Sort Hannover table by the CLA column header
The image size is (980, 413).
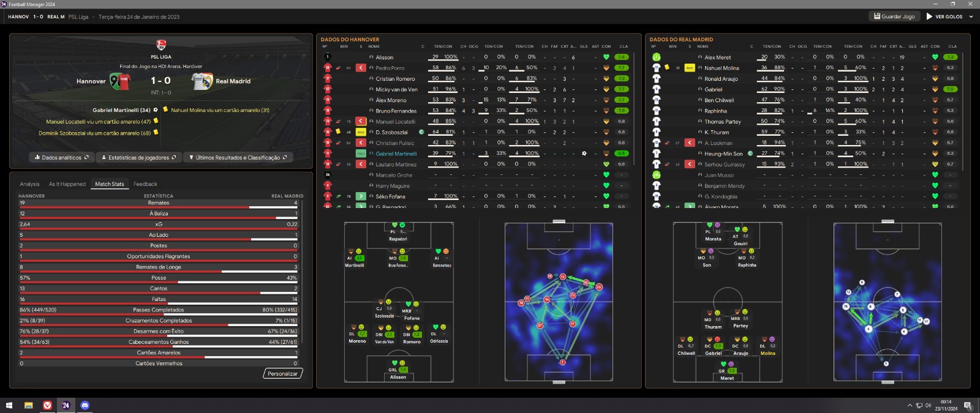coord(624,47)
